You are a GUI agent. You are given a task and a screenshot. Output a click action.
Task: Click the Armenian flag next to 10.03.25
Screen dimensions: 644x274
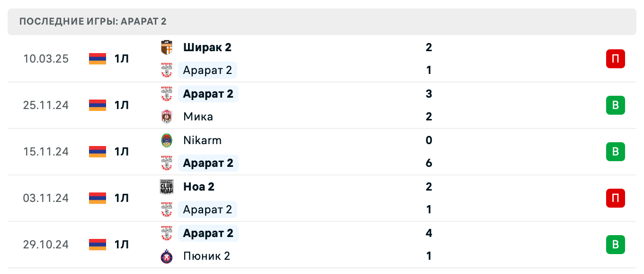coord(97,59)
